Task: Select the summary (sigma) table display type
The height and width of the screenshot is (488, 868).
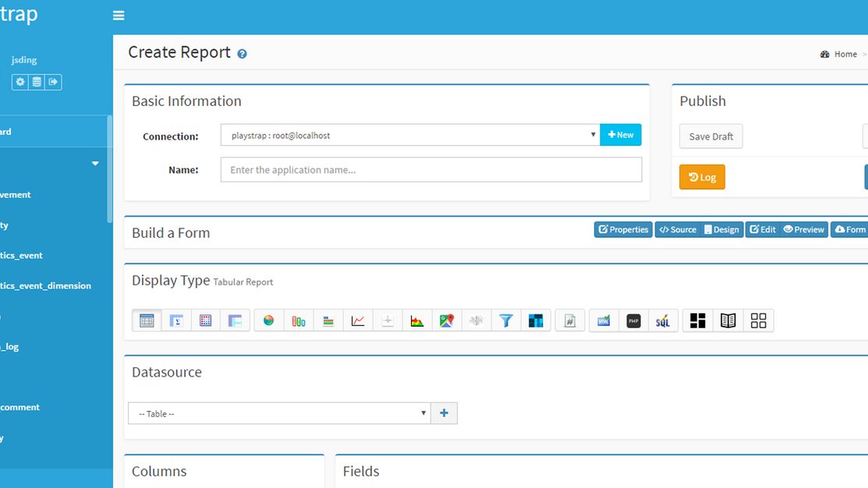Action: (176, 321)
